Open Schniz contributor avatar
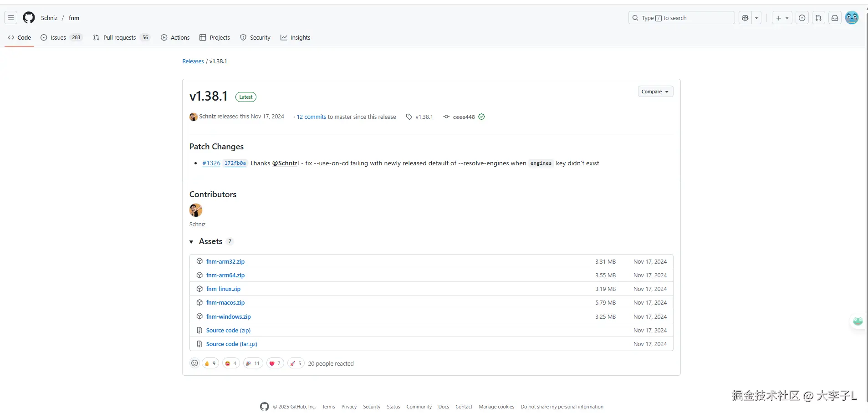Image resolution: width=868 pixels, height=413 pixels. 196,210
